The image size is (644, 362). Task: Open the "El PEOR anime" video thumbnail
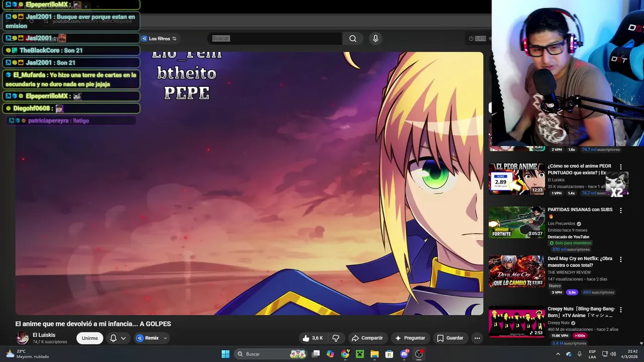coord(517,178)
